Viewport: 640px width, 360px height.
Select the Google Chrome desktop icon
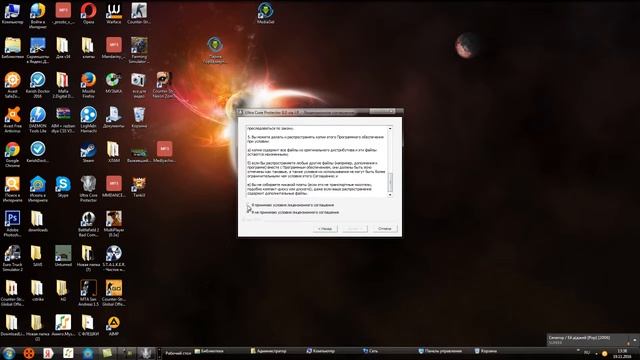pos(12,154)
